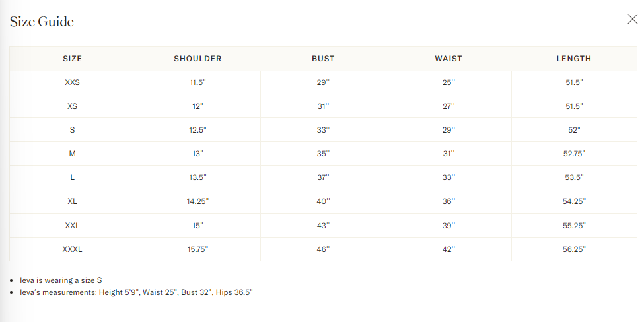Select the BUST column header
644x322 pixels.
323,59
